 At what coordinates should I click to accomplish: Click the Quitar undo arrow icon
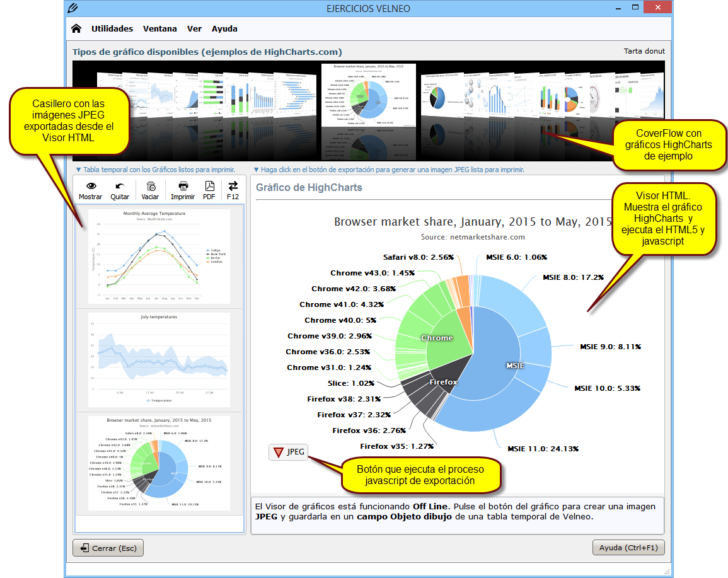click(x=120, y=186)
